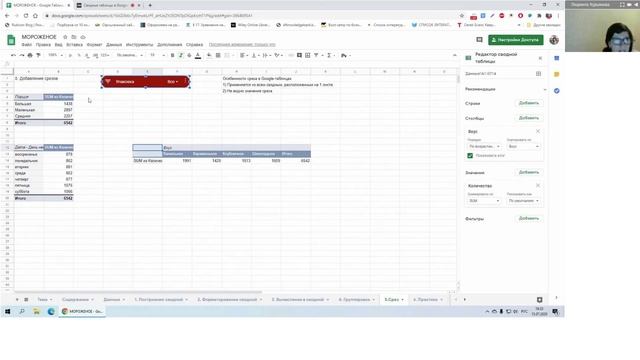
Task: Remove the Вкус column field
Action: tap(538, 131)
